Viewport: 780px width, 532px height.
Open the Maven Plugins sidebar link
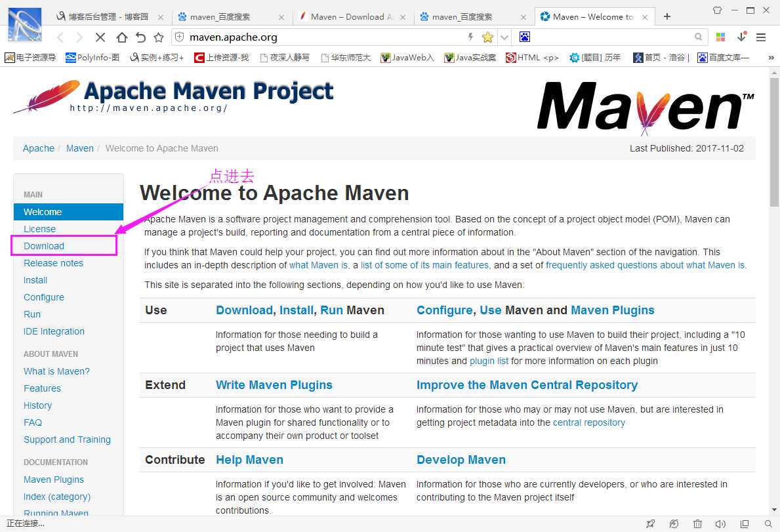coord(54,480)
